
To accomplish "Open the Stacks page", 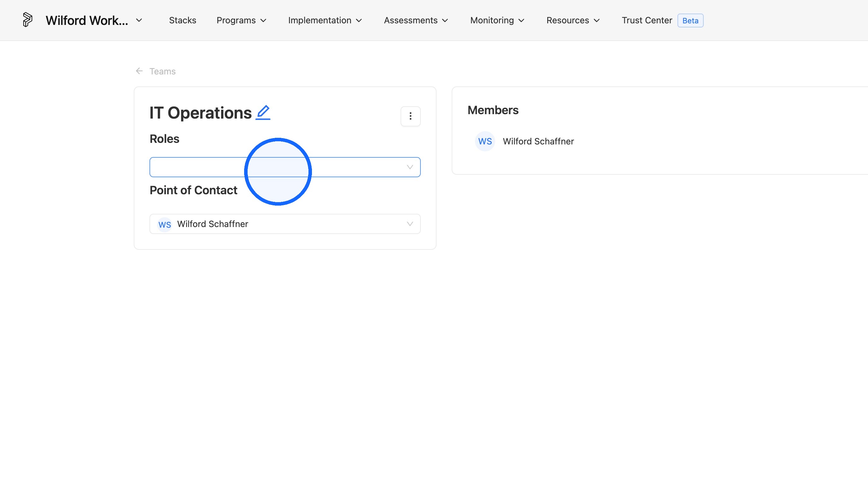I will point(183,20).
